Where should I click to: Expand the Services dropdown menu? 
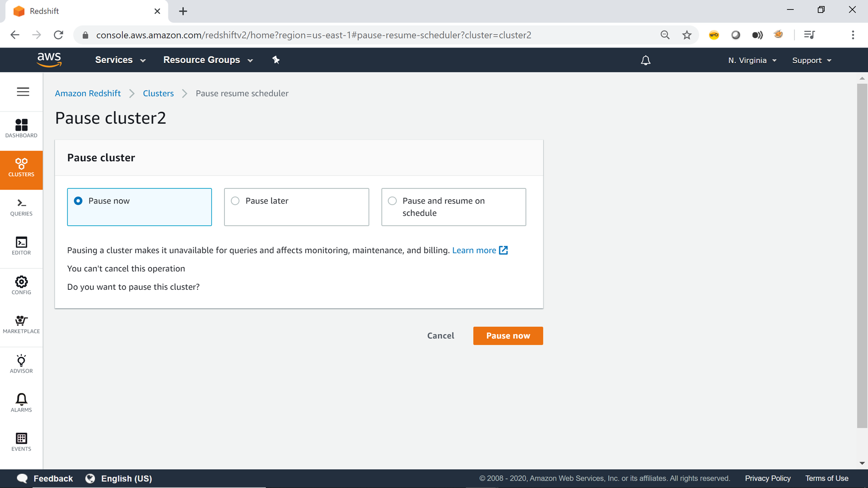pos(120,60)
